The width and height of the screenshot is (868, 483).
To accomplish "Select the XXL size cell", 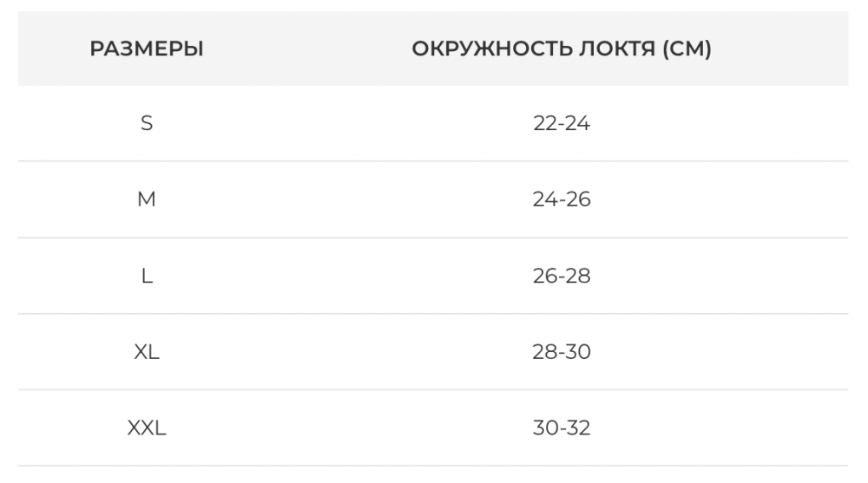I will [x=147, y=428].
